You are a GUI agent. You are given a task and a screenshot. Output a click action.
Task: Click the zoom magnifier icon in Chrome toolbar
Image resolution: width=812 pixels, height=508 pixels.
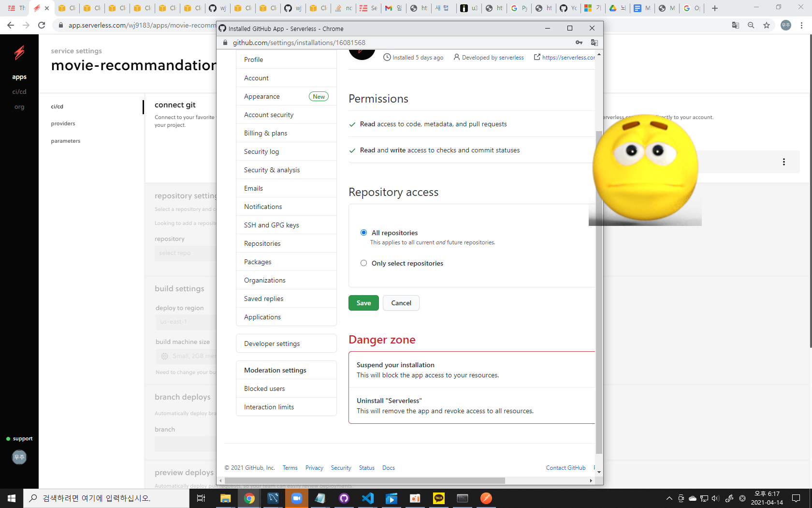click(751, 25)
